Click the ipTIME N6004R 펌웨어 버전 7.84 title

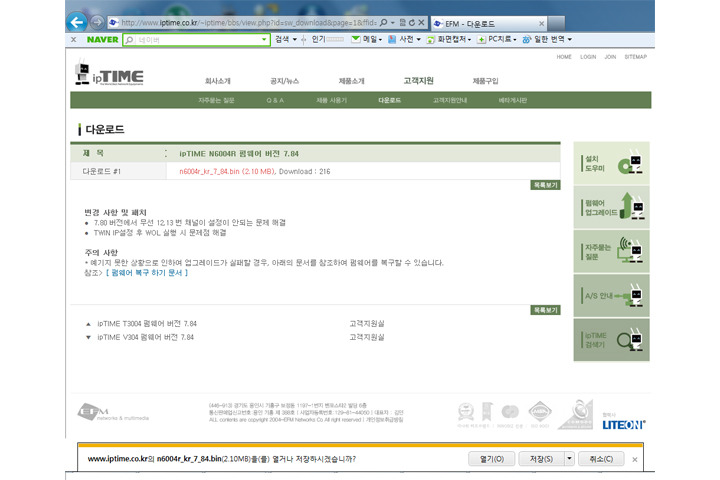[x=239, y=153]
